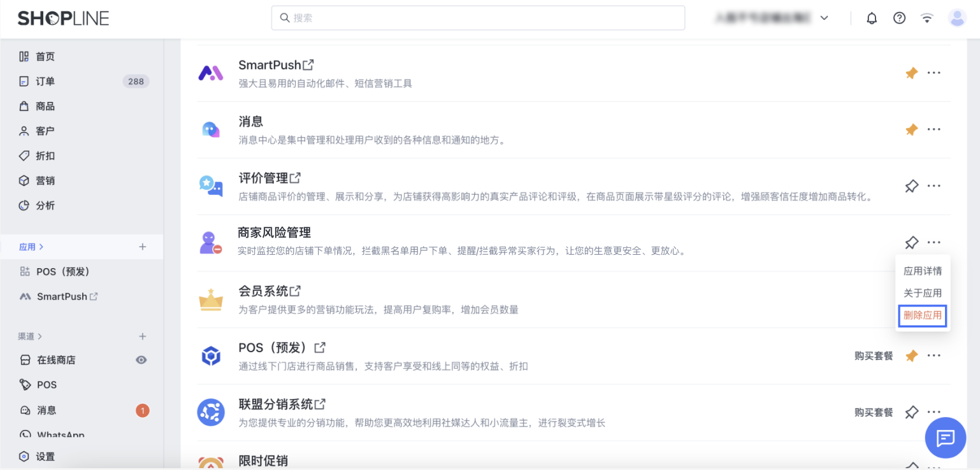Open the notifications bell
This screenshot has width=980, height=470.
point(872,18)
